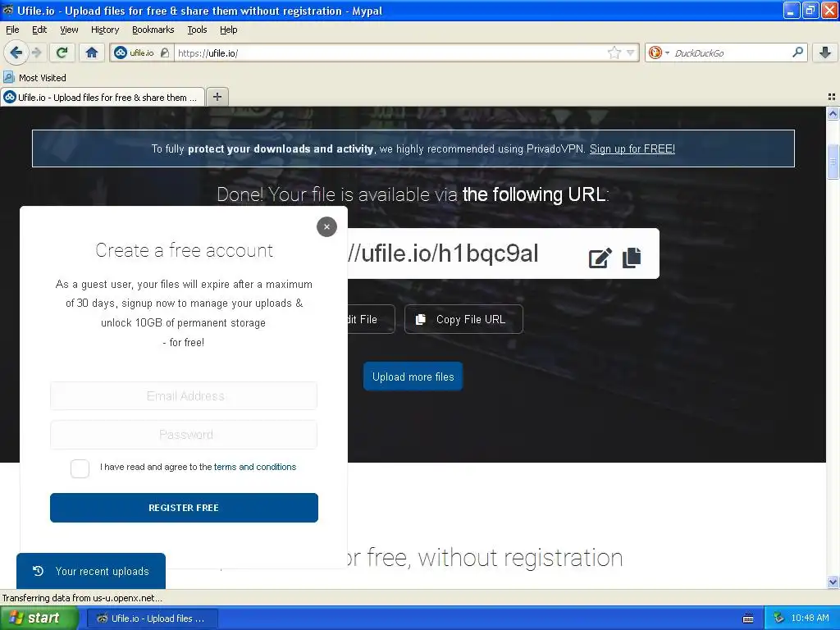Select the Ufile.io taskbar window button
This screenshot has height=630, width=840.
(x=152, y=619)
